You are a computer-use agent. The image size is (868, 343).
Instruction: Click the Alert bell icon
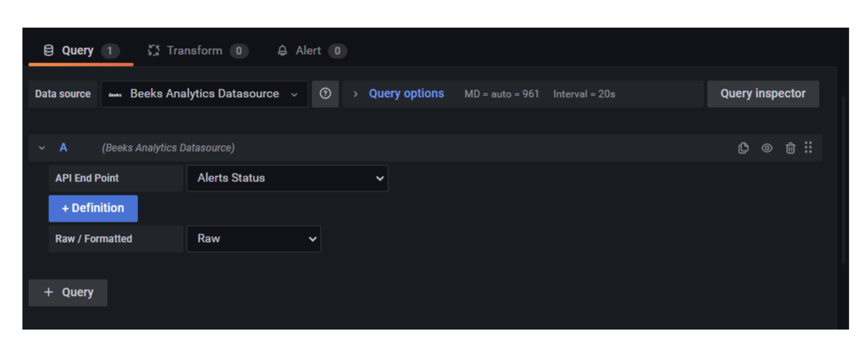tap(283, 51)
